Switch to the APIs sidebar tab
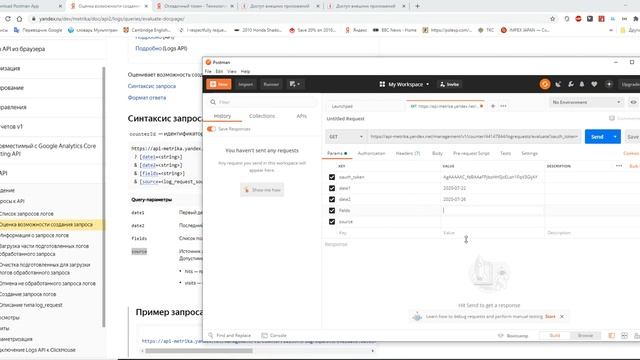 pyautogui.click(x=301, y=116)
